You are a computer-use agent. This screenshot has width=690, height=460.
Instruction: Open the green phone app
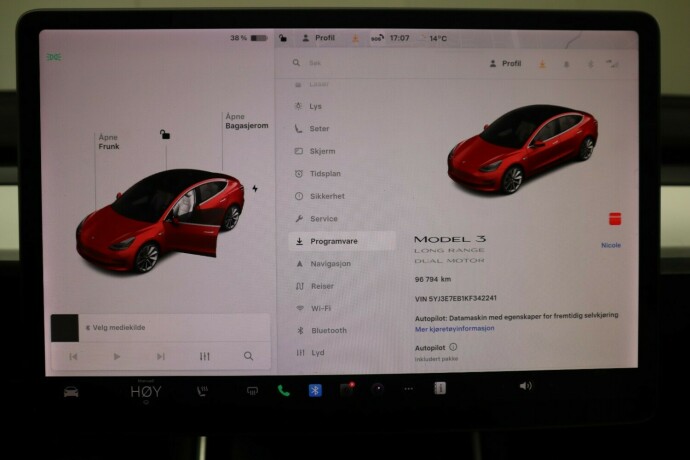coord(283,390)
